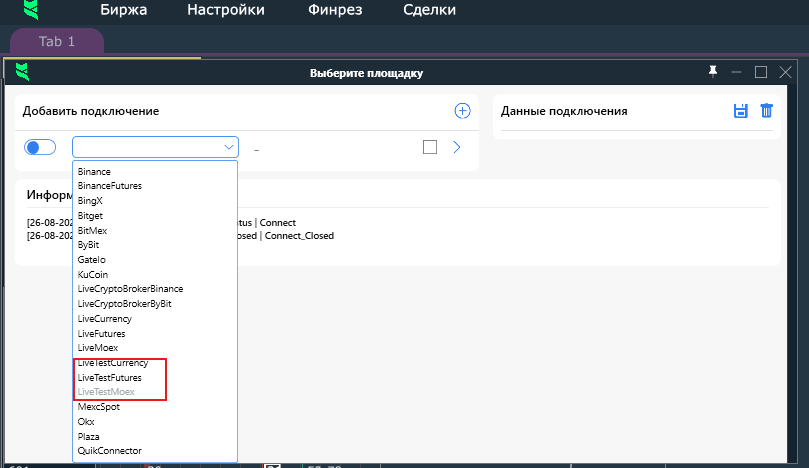
Task: Pick Plaza connector option
Action: [88, 437]
